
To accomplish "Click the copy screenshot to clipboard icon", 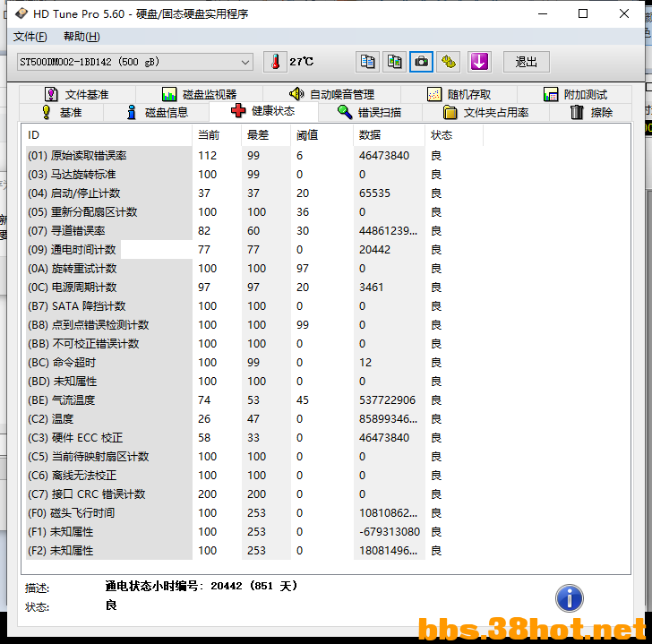I will (x=394, y=62).
